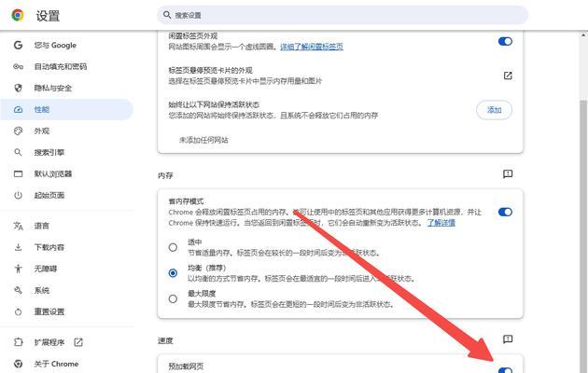The width and height of the screenshot is (588, 373).
Task: Click the page vertical scrollbar
Action: click(x=583, y=236)
